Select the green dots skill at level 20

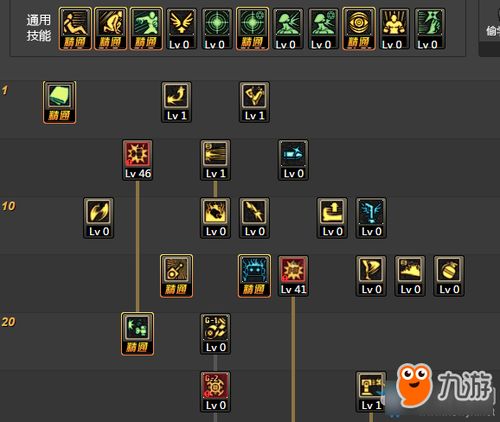pos(137,334)
